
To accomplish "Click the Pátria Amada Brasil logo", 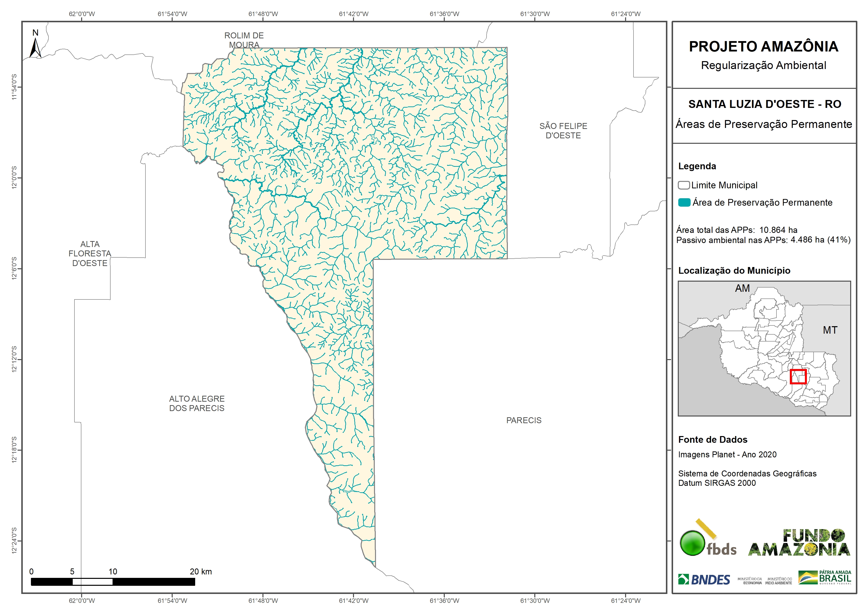I will tap(825, 578).
